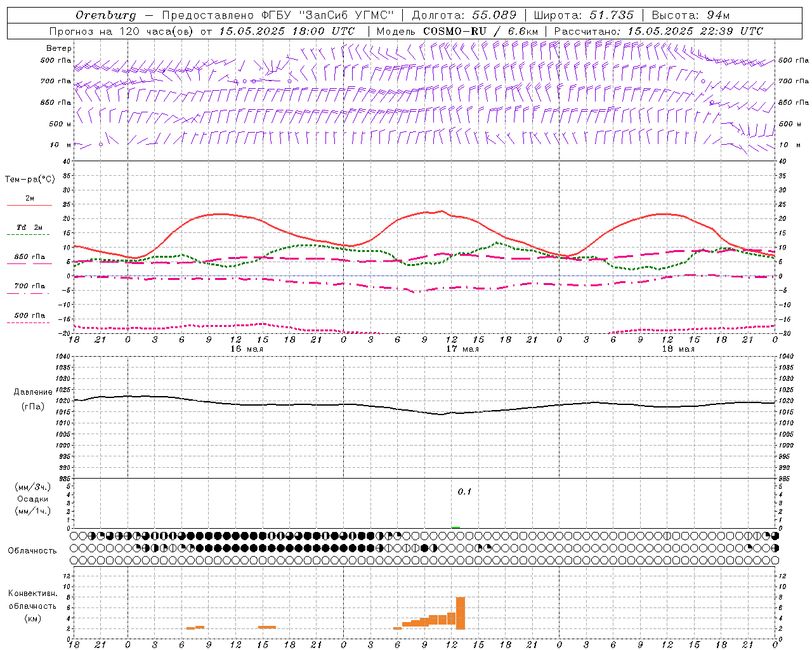Click the Широта: 51.735 value
This screenshot has height=650, width=812.
coord(584,15)
